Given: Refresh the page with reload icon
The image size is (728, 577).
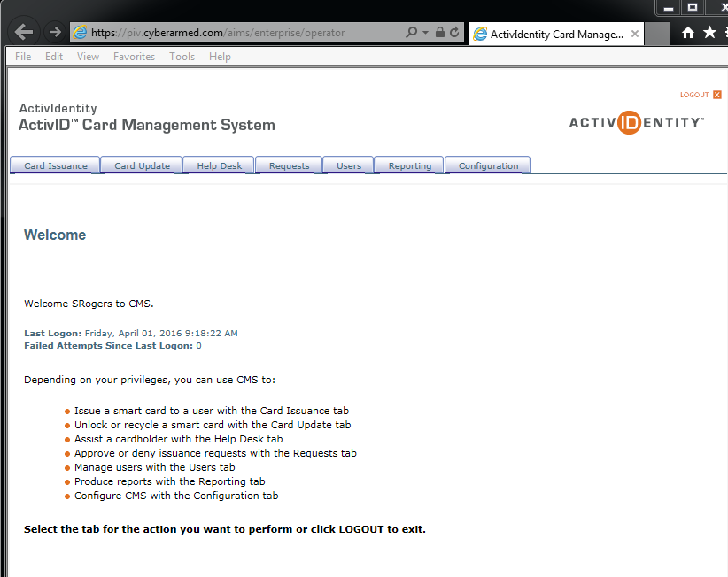Looking at the screenshot, I should [454, 32].
